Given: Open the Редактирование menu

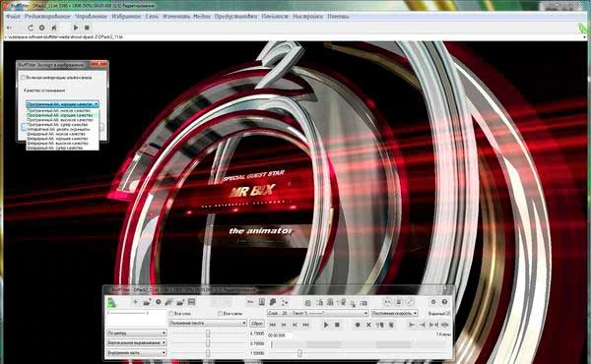Looking at the screenshot, I should coord(47,16).
